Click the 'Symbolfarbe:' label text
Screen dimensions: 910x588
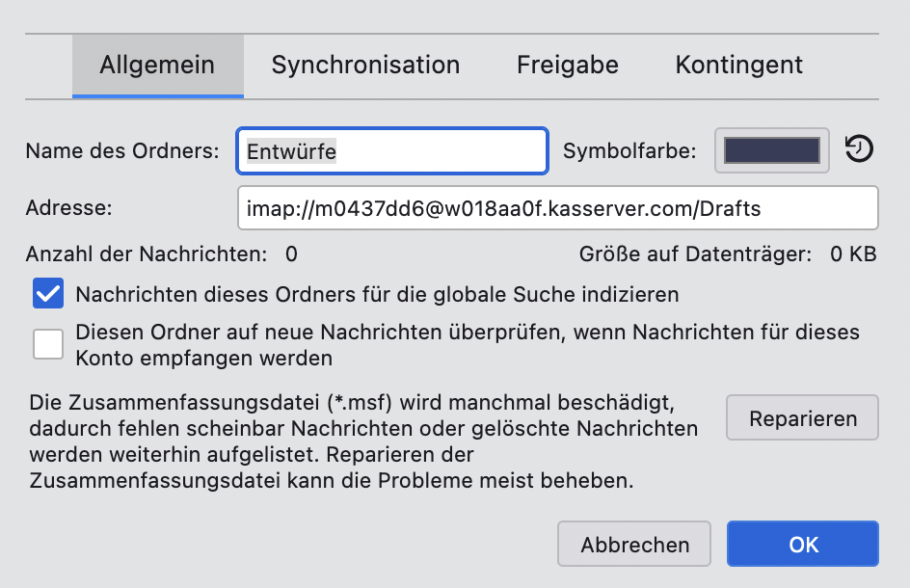(x=629, y=151)
